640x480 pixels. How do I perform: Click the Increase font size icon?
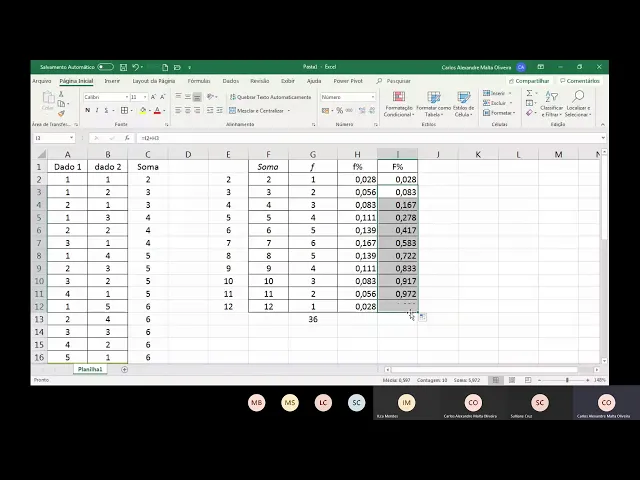point(153,97)
